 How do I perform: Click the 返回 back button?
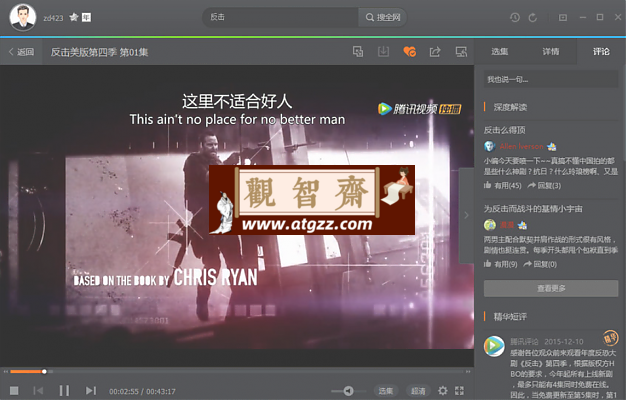pos(21,51)
